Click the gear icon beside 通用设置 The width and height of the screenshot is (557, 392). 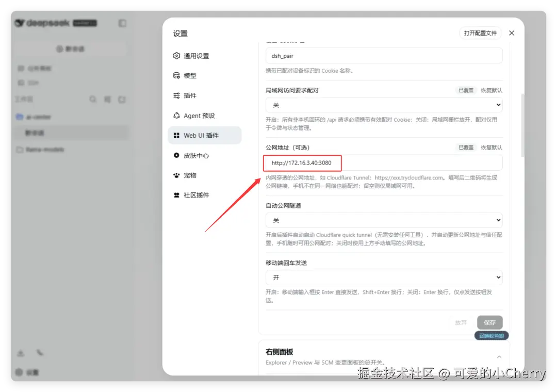click(176, 56)
